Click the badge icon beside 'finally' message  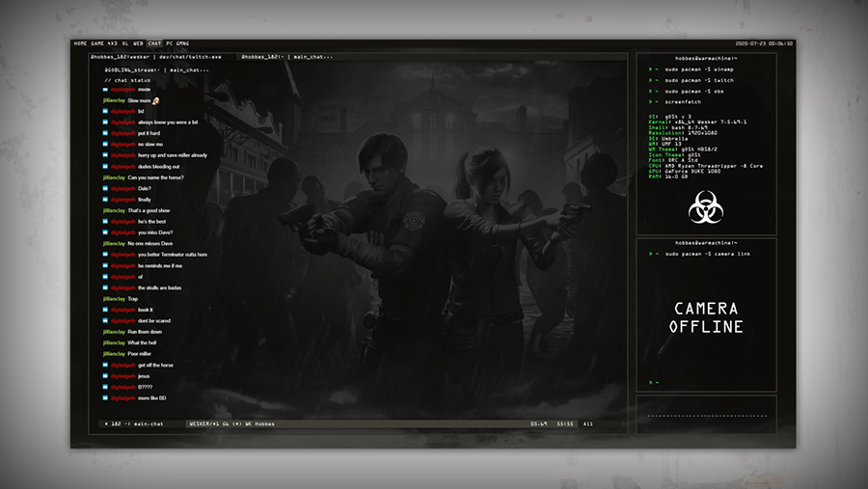(105, 200)
